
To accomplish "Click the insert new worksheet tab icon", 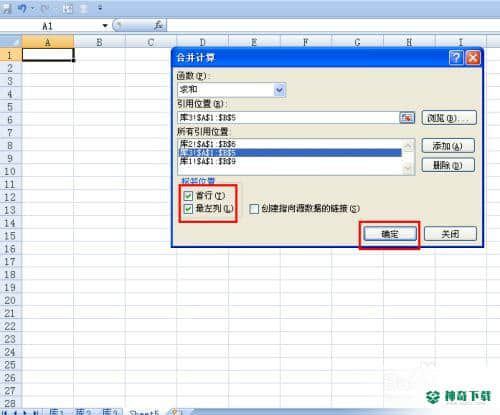I will pos(175,412).
